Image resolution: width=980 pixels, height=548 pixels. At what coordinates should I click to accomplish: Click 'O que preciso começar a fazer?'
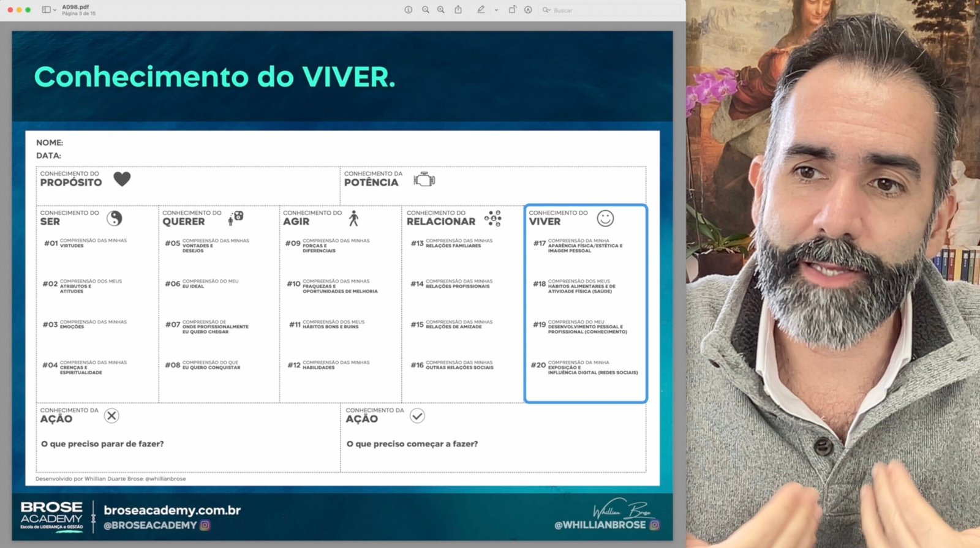pos(412,444)
